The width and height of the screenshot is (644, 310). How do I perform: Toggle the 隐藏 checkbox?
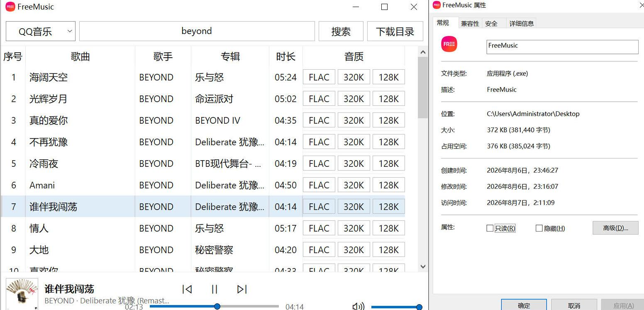click(x=539, y=228)
